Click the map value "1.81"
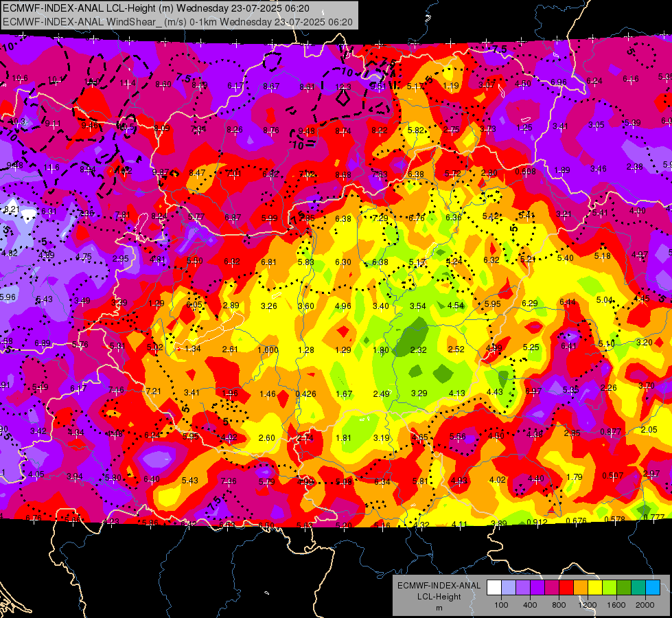Viewport: 672px width, 618px height. (x=344, y=438)
